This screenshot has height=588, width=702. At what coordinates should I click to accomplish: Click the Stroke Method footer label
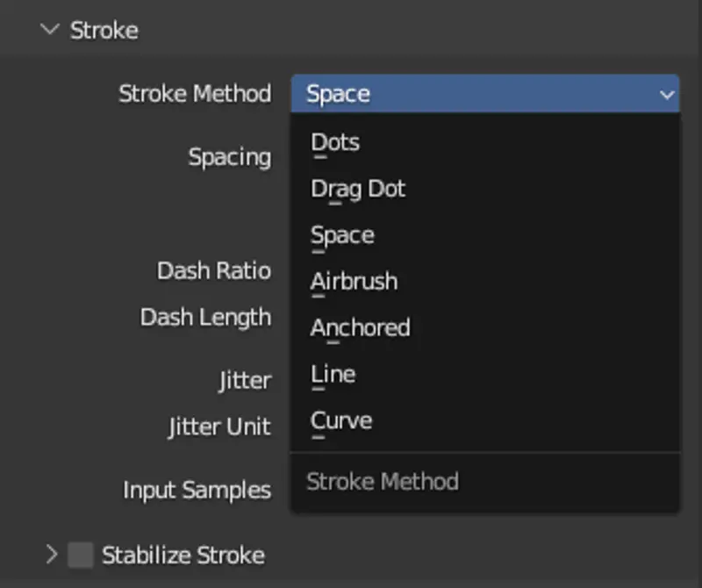[382, 481]
